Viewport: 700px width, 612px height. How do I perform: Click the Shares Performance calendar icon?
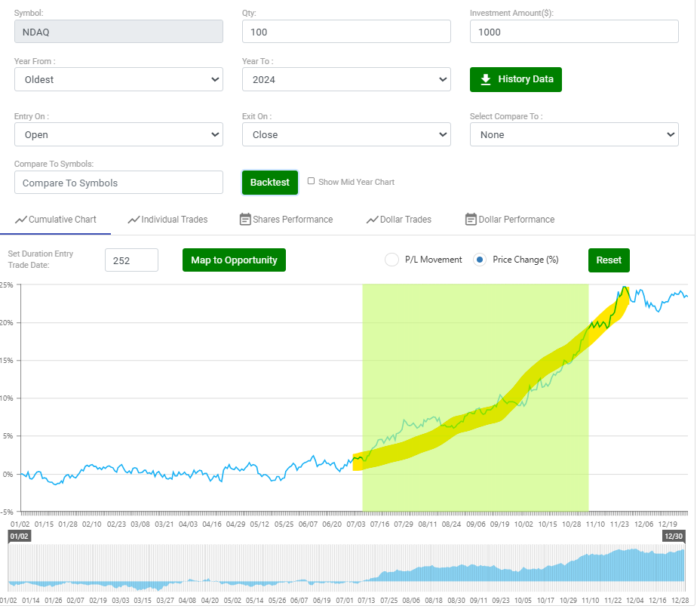tap(247, 220)
